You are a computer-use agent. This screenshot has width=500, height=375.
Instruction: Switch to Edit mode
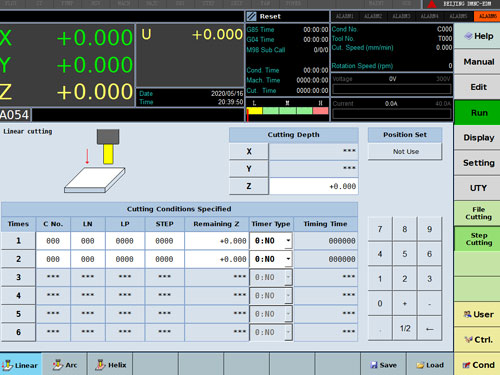click(477, 87)
